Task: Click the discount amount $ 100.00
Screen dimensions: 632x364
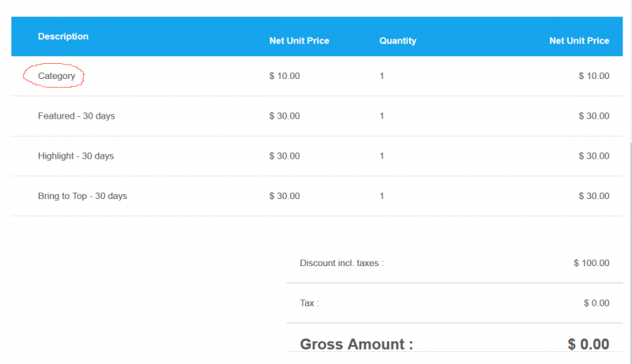Action: (592, 263)
